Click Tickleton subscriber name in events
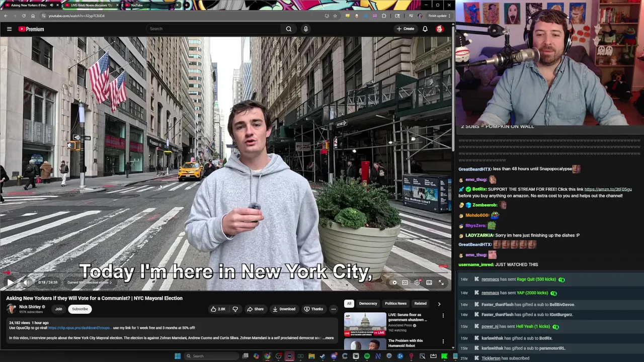This screenshot has width=644, height=362. coord(491,358)
